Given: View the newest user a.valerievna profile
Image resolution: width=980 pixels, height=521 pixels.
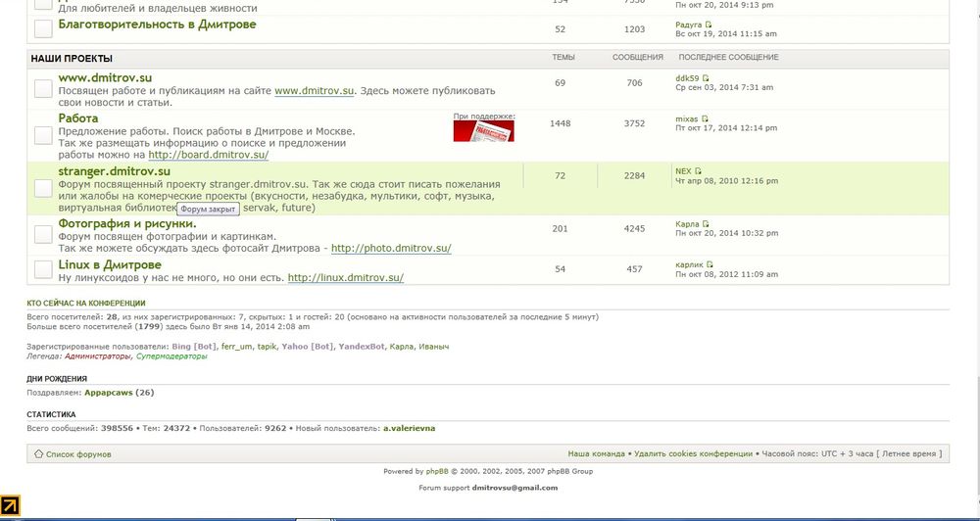Looking at the screenshot, I should pyautogui.click(x=416, y=429).
